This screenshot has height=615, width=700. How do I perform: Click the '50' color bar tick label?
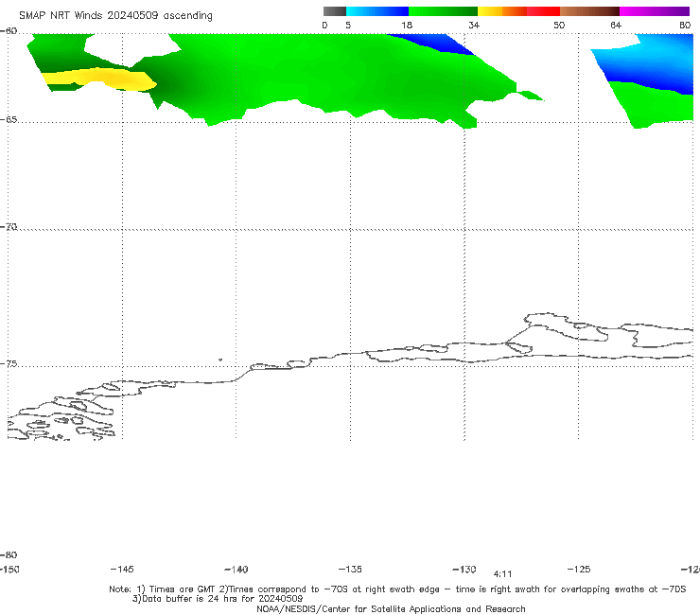coord(559,25)
